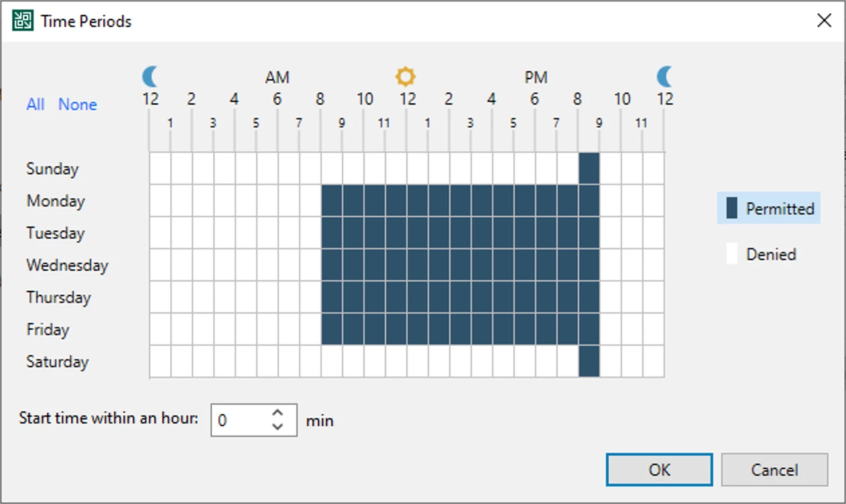This screenshot has height=504, width=846.
Task: Toggle Saturday 8 PM permitted cell
Action: coord(589,361)
